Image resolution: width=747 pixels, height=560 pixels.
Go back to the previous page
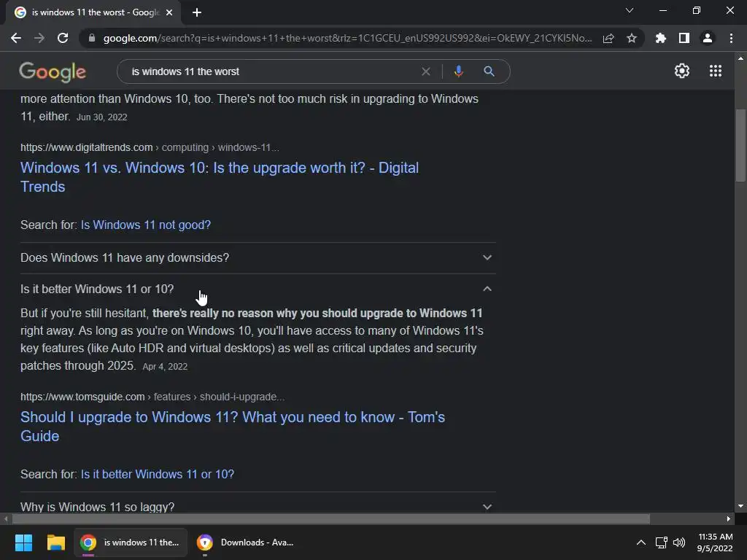(16, 38)
